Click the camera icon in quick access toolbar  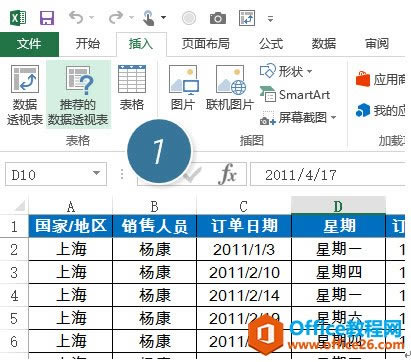click(x=218, y=18)
